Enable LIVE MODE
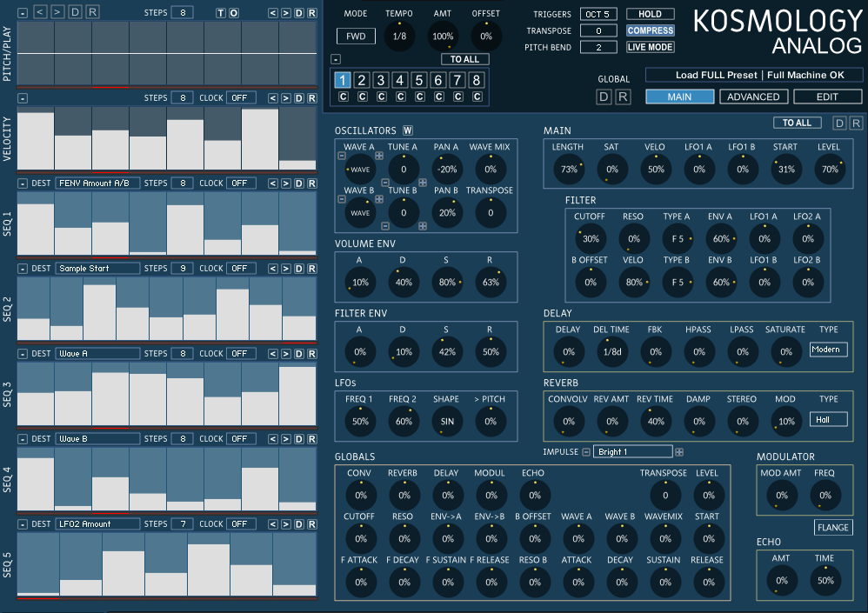Image resolution: width=868 pixels, height=613 pixels. tap(650, 47)
